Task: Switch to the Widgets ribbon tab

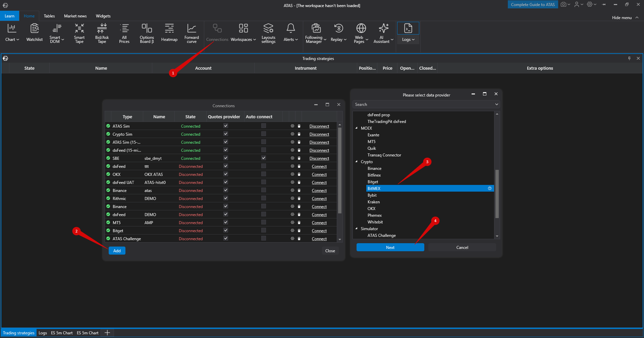Action: click(x=103, y=16)
